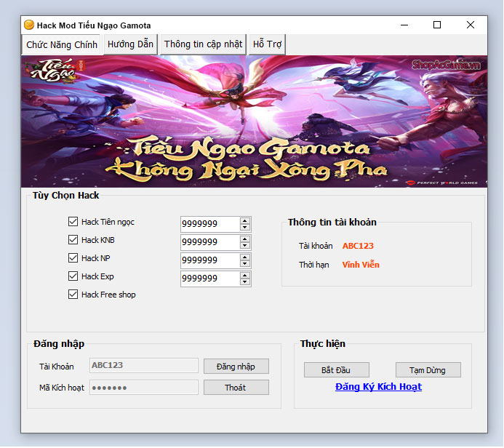Maximize the Hack Mod window
This screenshot has width=504, height=448.
pos(437,25)
